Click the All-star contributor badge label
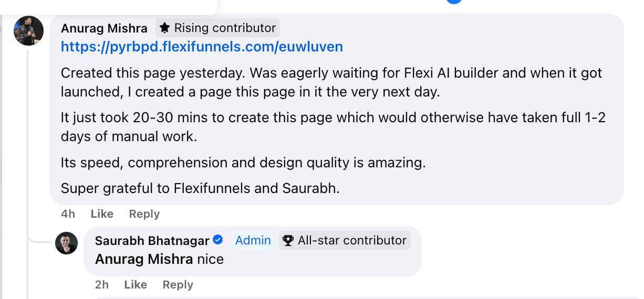 [x=352, y=241]
